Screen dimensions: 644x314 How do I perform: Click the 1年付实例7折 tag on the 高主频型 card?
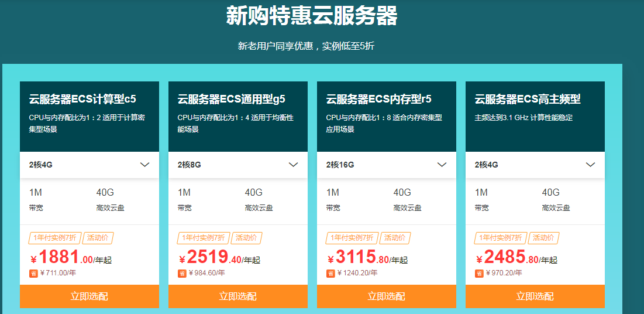point(501,238)
